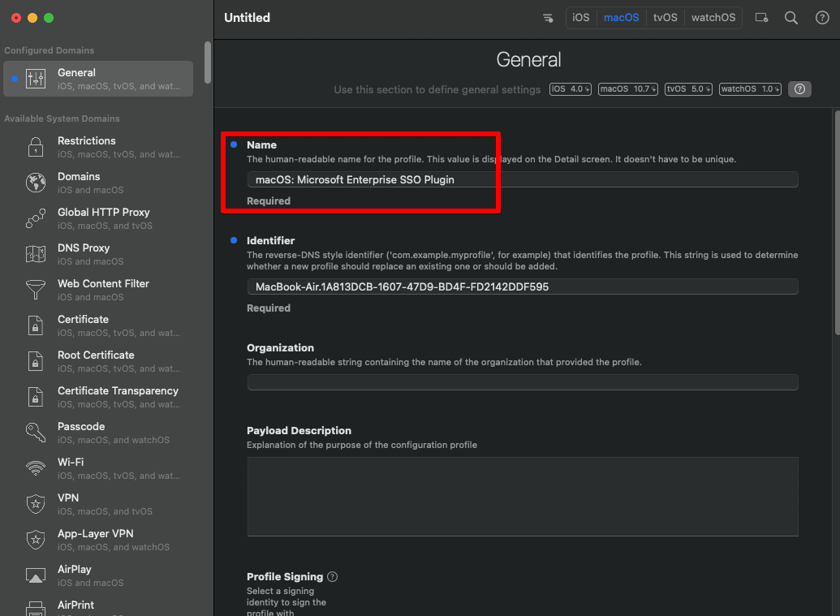Image resolution: width=840 pixels, height=616 pixels.
Task: Open the Certificate Transparency icon
Action: point(36,397)
